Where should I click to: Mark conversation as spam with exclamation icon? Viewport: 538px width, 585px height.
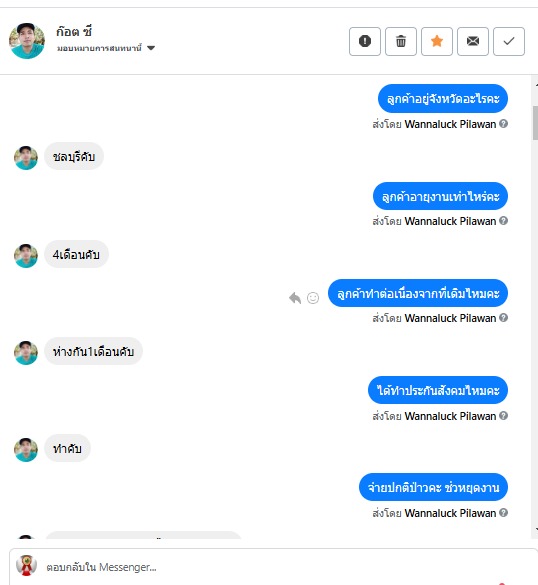[365, 41]
